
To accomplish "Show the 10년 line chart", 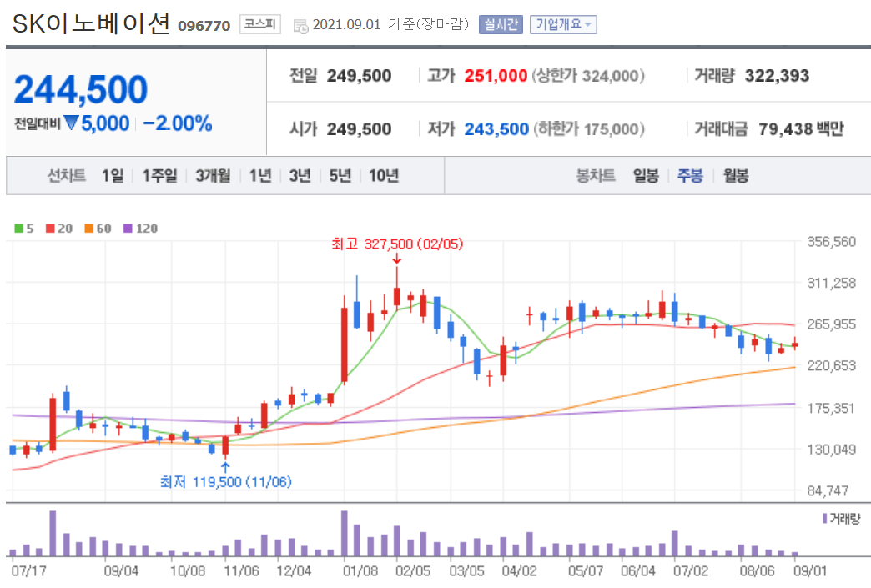I will pyautogui.click(x=384, y=176).
